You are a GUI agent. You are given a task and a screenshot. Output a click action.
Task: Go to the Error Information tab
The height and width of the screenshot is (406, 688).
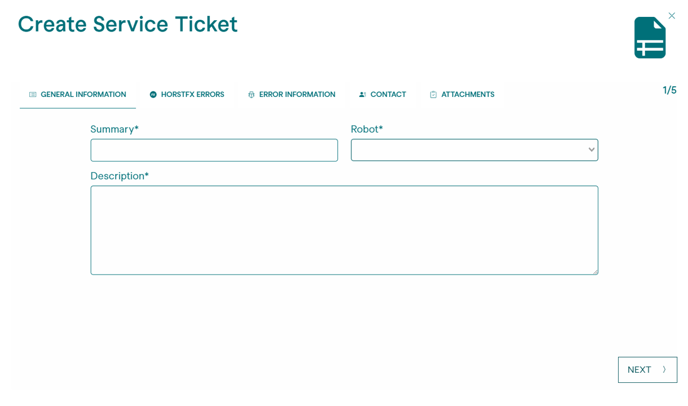click(x=297, y=95)
